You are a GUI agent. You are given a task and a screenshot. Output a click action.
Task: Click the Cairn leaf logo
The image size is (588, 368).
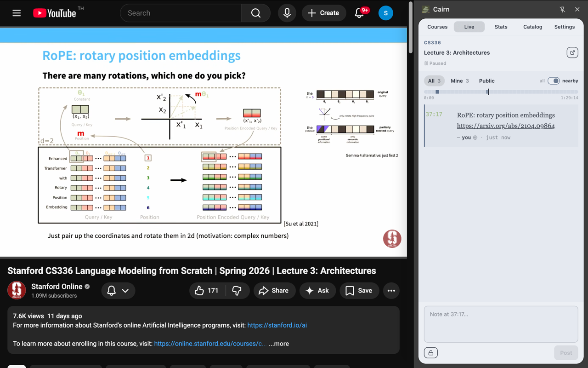click(426, 9)
